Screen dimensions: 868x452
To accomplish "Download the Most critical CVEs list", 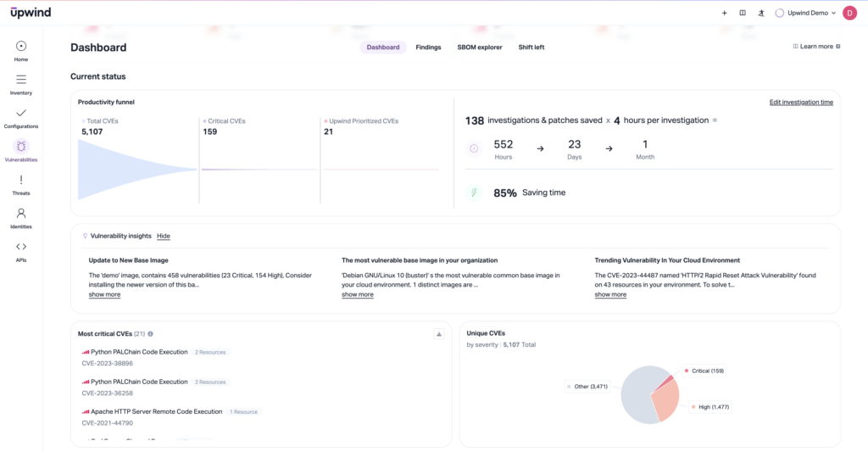I will [x=439, y=334].
